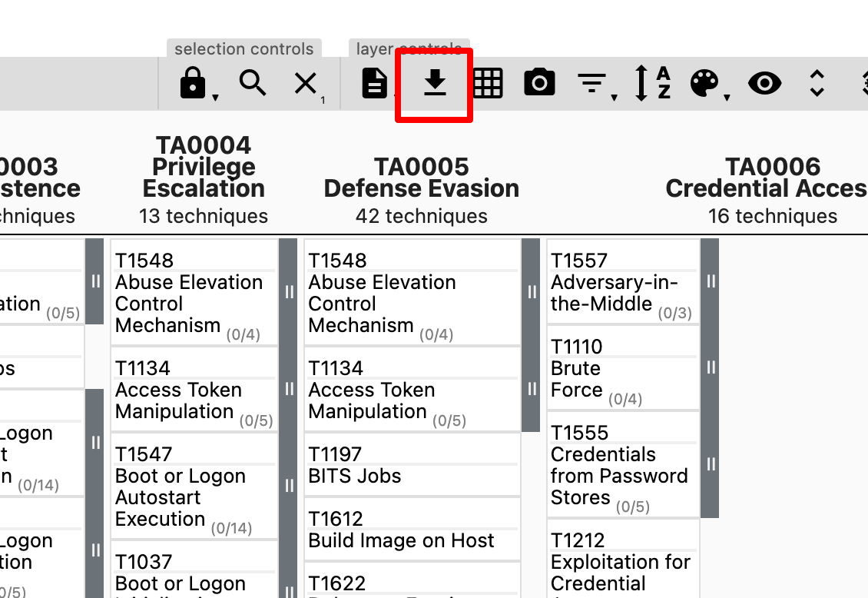
Task: Open selection behavior with the lock icon
Action: click(194, 81)
